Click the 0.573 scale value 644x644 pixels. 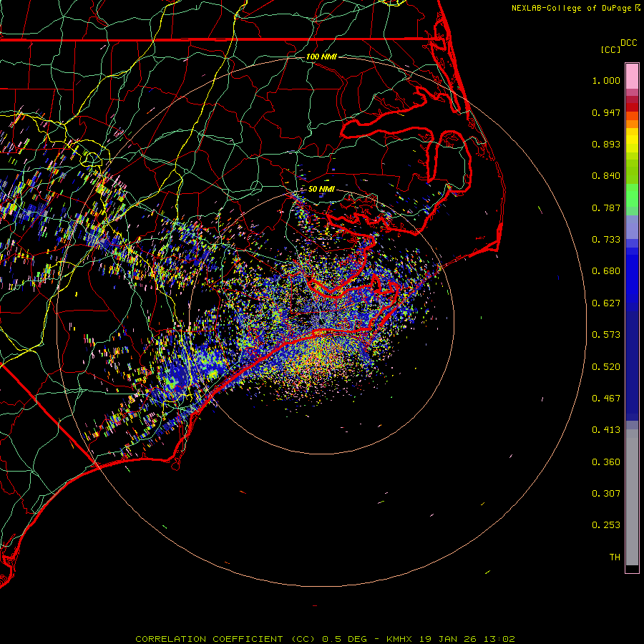point(606,335)
